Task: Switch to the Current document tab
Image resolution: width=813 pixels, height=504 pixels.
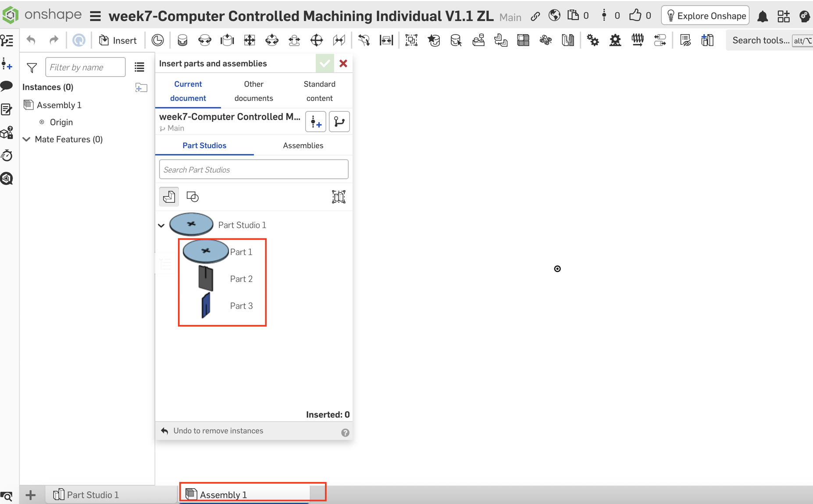Action: (188, 91)
